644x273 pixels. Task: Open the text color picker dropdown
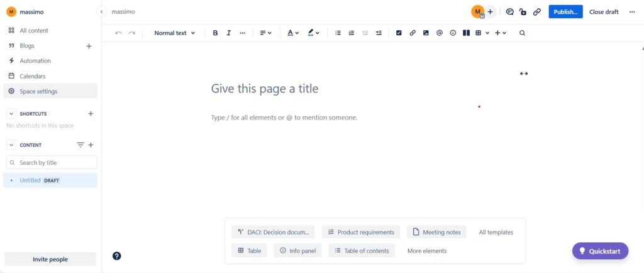tap(293, 33)
